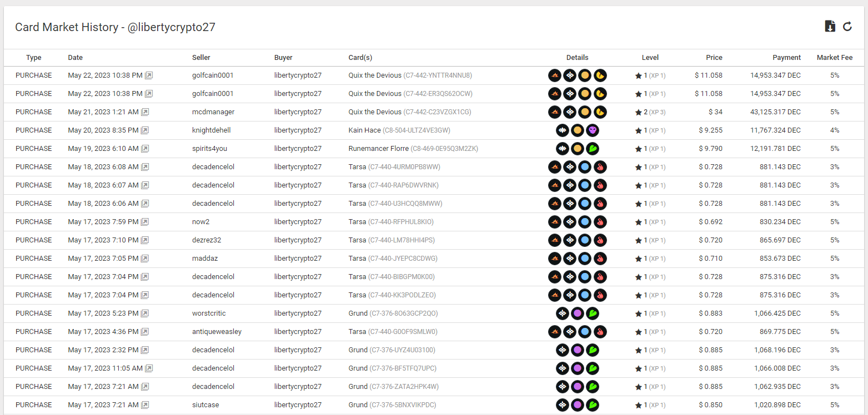Click the $ 9.790 price value
This screenshot has width=868, height=415.
click(x=711, y=149)
